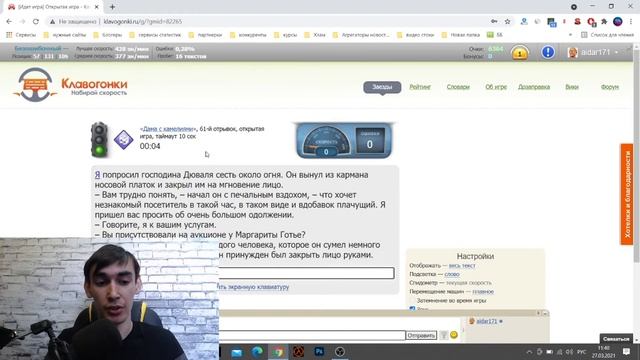Image resolution: width=640 pixels, height=360 pixels.
Task: Click the red S extension icon
Action: point(577,21)
